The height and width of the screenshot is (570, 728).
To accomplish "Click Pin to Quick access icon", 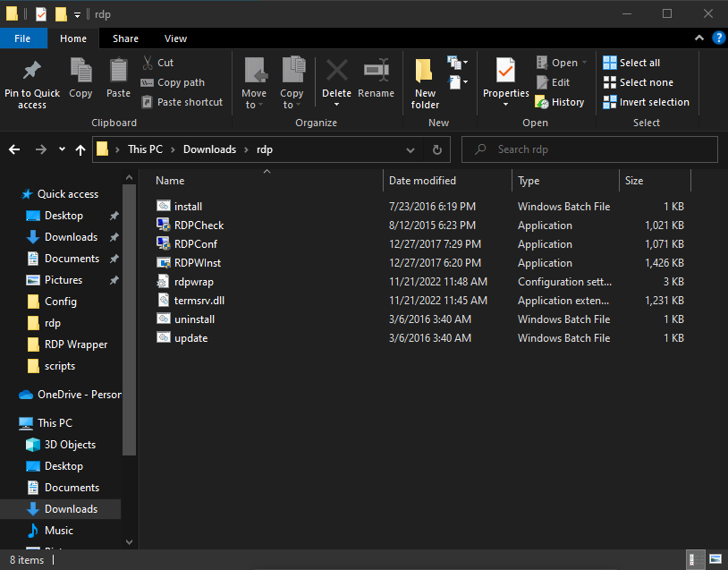I will 32,71.
